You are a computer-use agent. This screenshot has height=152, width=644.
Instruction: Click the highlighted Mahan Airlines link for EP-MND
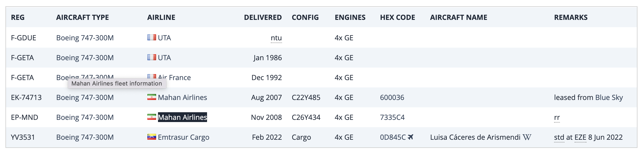(182, 117)
